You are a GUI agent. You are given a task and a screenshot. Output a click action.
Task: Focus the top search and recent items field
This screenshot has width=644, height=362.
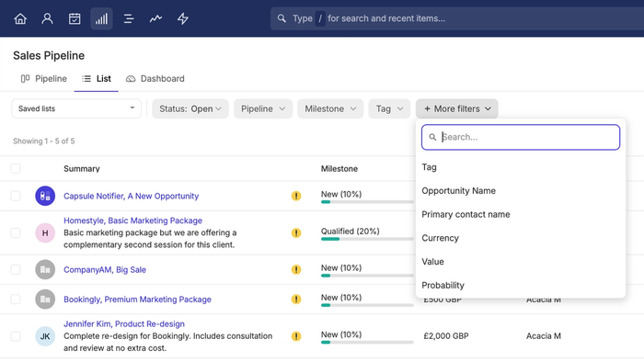456,18
